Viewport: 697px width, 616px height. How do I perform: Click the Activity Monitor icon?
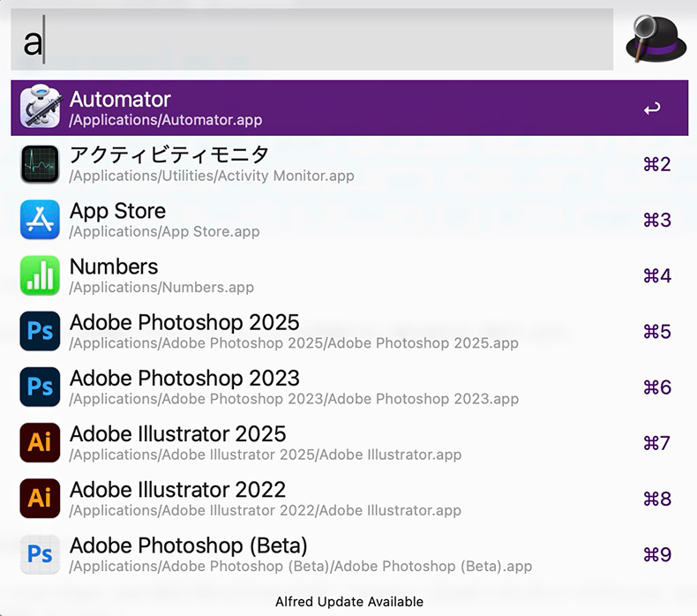point(40,164)
